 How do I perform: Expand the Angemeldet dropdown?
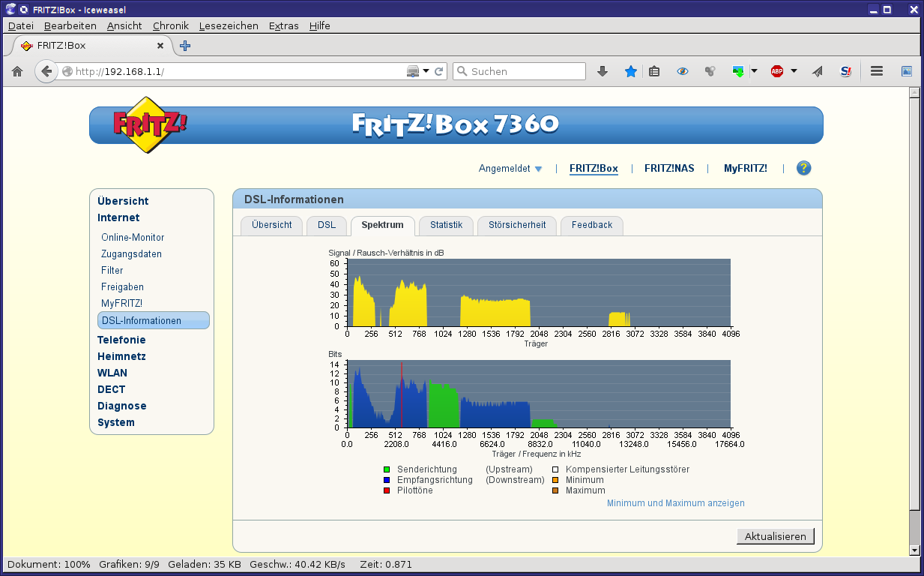point(510,169)
